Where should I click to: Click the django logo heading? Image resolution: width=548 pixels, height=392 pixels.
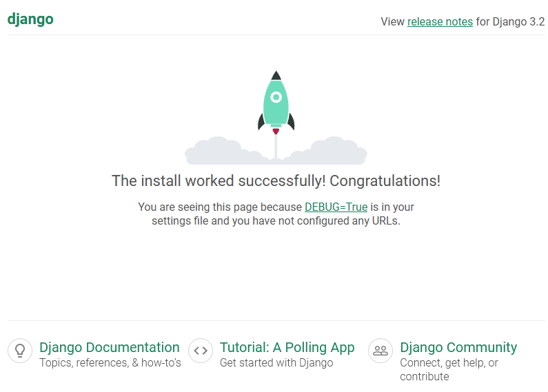coord(30,19)
